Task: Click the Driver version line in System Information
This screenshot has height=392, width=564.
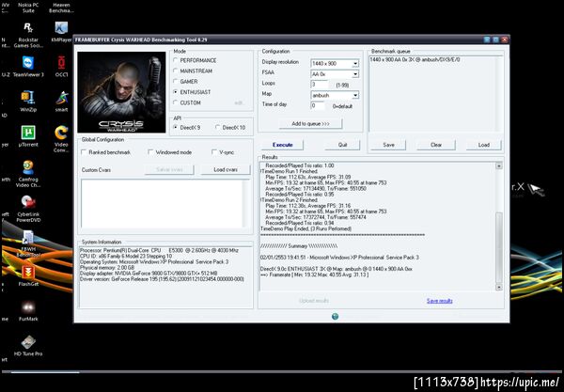Action: tap(162, 279)
